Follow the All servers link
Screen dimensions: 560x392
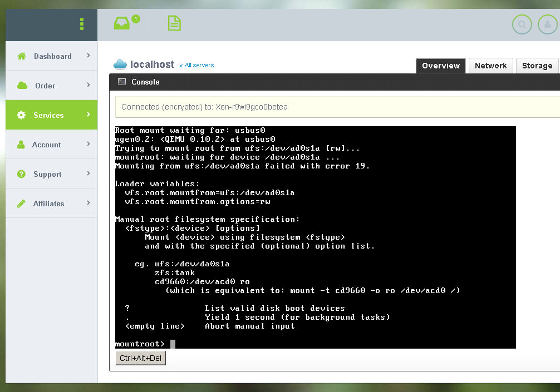coord(197,65)
